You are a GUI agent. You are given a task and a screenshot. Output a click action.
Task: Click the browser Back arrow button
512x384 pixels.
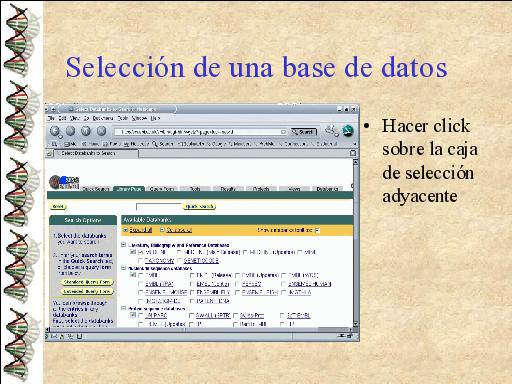point(55,131)
